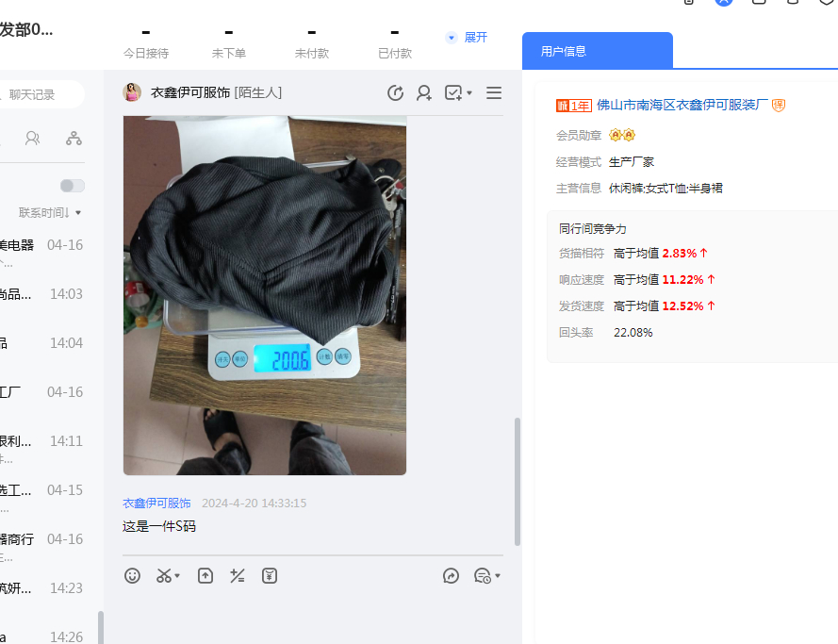Click the forward message bubble icon
The image size is (838, 644).
pyautogui.click(x=452, y=575)
